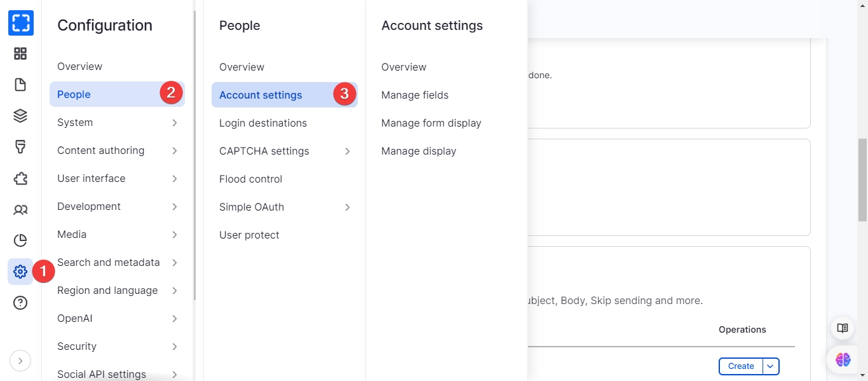Open Manage form display menu item
This screenshot has width=868, height=381.
tap(431, 123)
